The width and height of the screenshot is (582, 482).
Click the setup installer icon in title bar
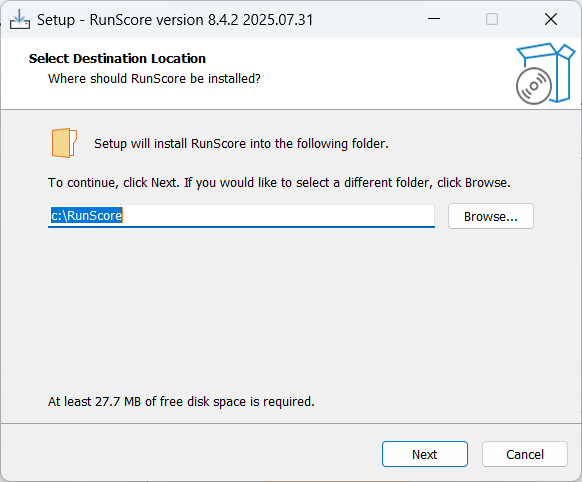tap(20, 19)
